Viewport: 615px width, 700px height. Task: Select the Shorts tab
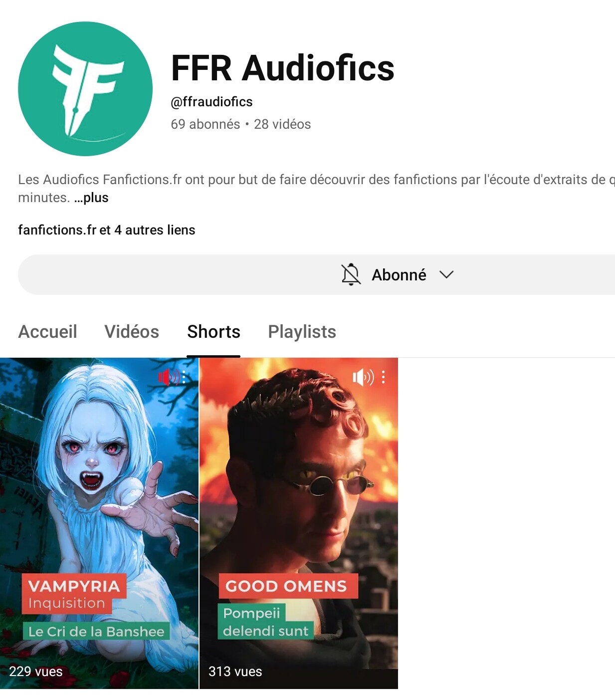pos(213,332)
